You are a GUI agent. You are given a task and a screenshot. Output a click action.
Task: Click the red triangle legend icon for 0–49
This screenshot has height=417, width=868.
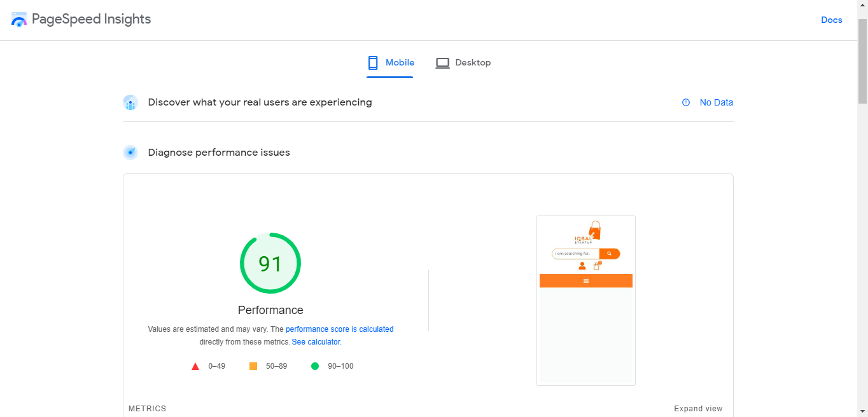pyautogui.click(x=195, y=366)
